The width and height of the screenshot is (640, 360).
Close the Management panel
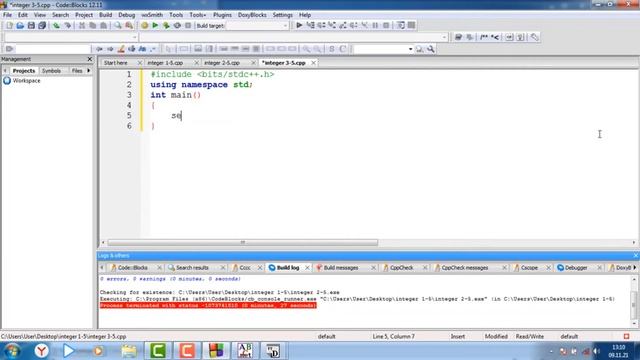coord(90,59)
